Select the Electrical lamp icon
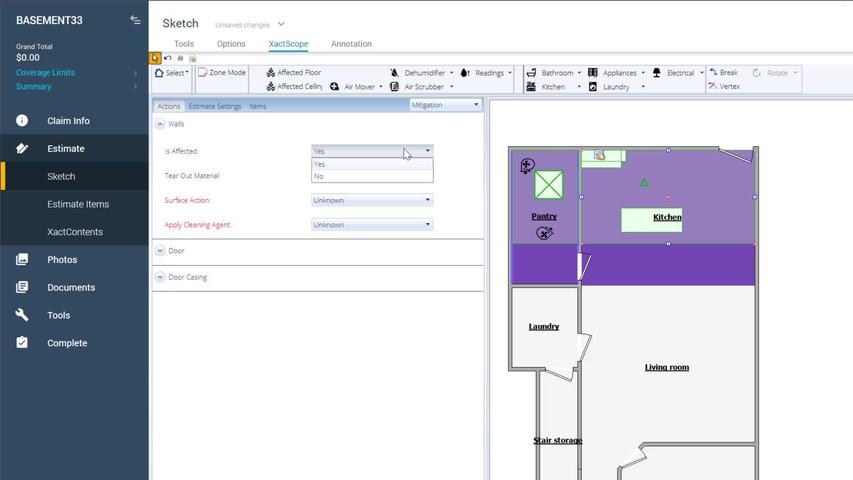This screenshot has width=853, height=480. pyautogui.click(x=657, y=72)
